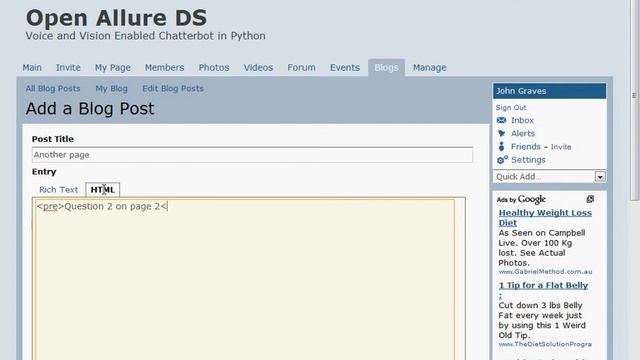Open the Friends link

526,147
